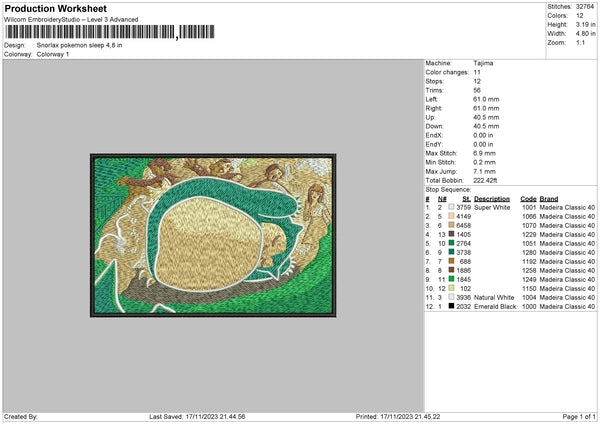Click stitch count 4149 in stop sequence
600x424 pixels.
[x=463, y=217]
